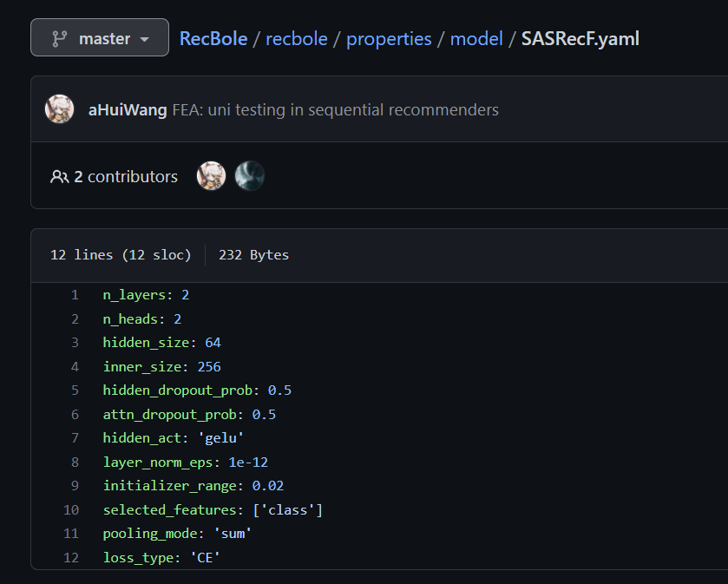Select line number 5
Image resolution: width=728 pixels, height=584 pixels.
75,390
